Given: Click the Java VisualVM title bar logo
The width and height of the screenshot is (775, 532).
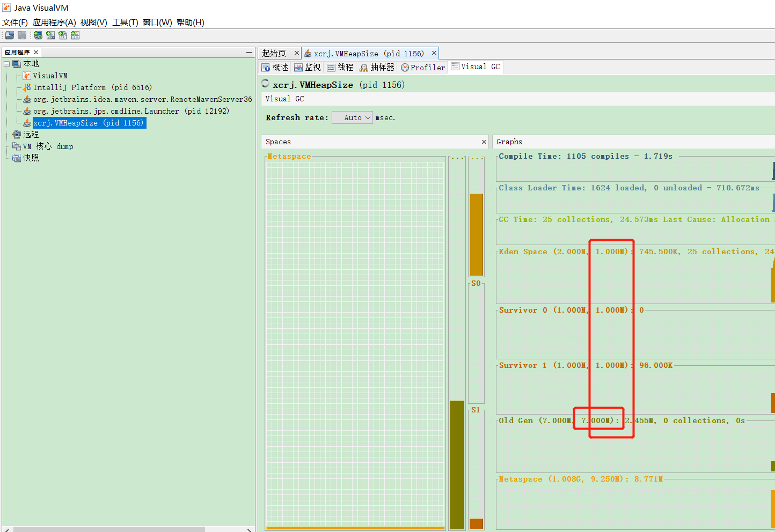Looking at the screenshot, I should (6, 8).
